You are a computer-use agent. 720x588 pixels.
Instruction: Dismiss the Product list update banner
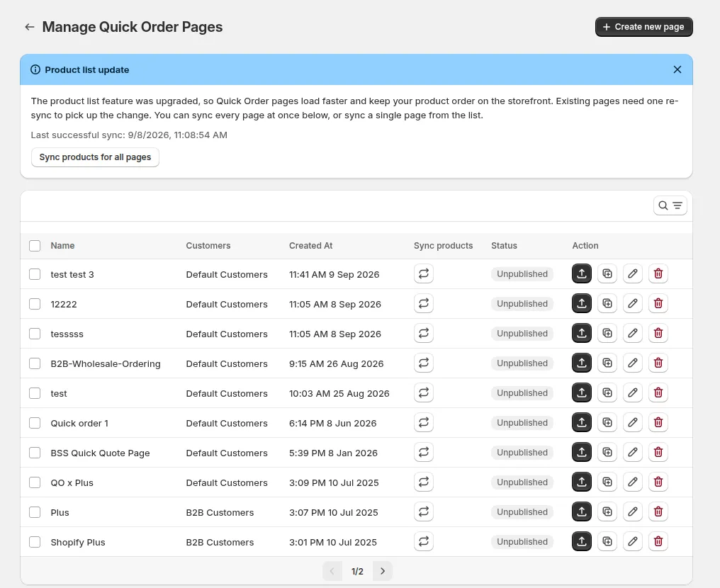click(x=677, y=69)
